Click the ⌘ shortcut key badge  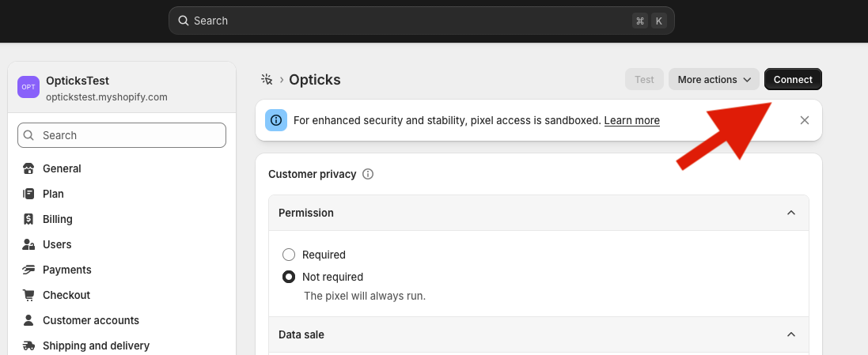640,21
